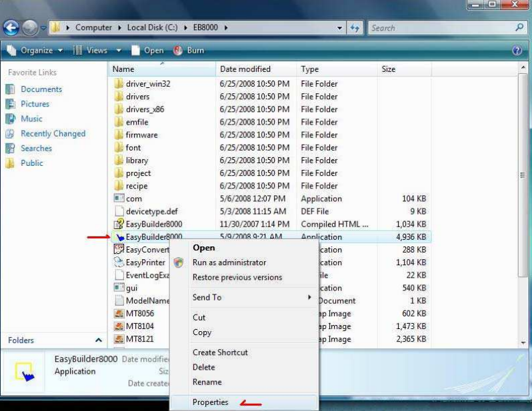Click the Forward navigation arrow button
The width and height of the screenshot is (532, 411).
click(x=30, y=28)
